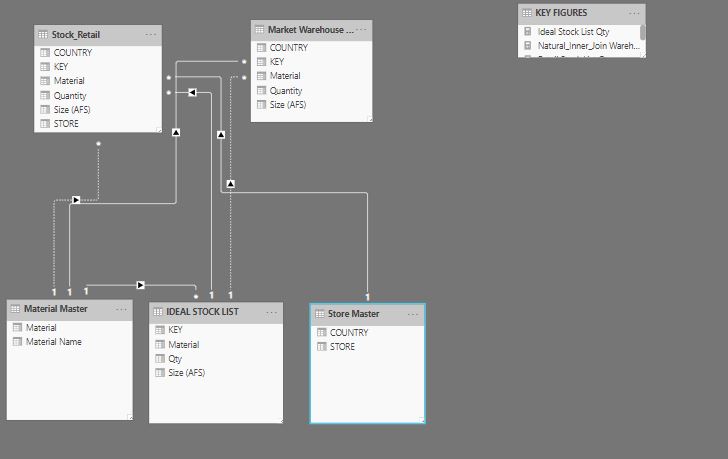The height and width of the screenshot is (459, 728).
Task: Select the Size (AFS) field in Stock_Retail
Action: tap(98, 110)
